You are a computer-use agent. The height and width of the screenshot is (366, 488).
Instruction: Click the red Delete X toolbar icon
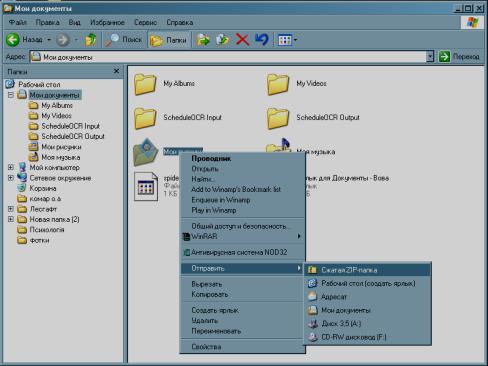pos(242,40)
